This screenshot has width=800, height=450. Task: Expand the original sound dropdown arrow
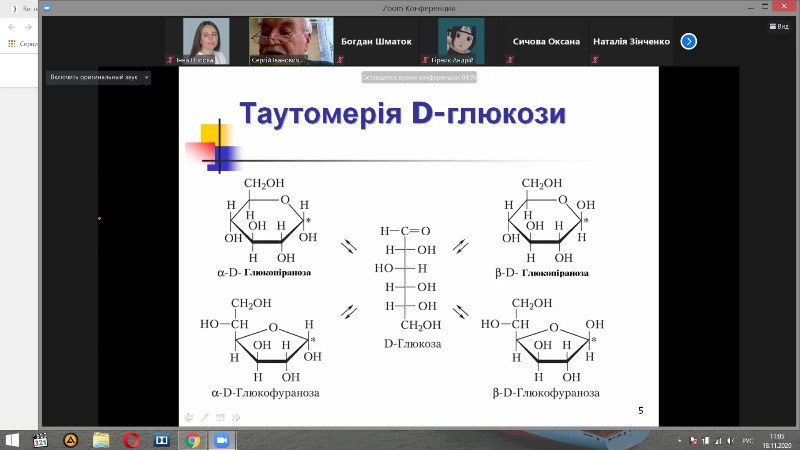[146, 78]
